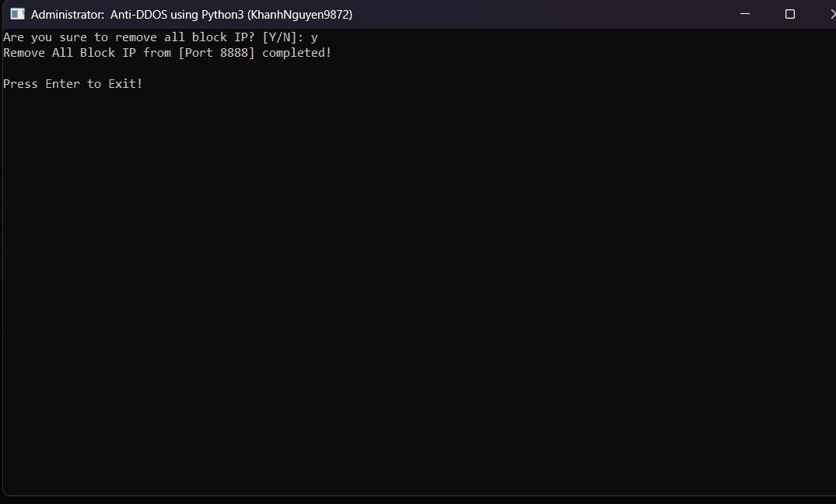Click the empty black console area
This screenshot has height=504, width=836.
coord(418,293)
